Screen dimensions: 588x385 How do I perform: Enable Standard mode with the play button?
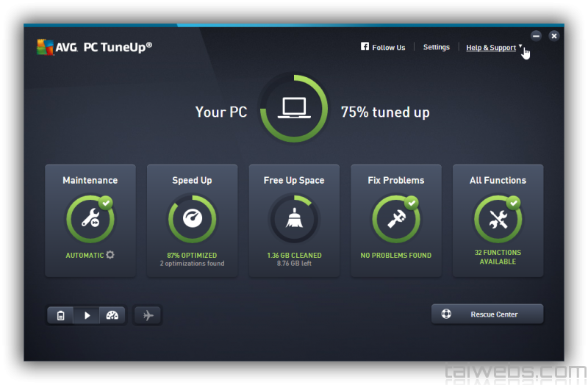click(x=87, y=315)
